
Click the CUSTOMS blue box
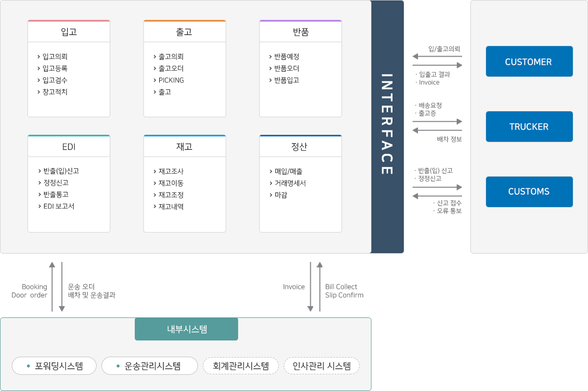click(x=529, y=191)
